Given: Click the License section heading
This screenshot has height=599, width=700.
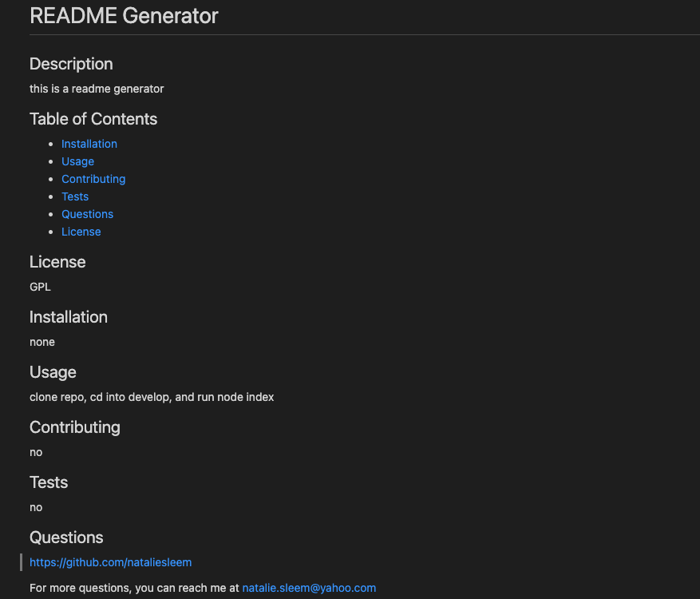Looking at the screenshot, I should click(57, 262).
